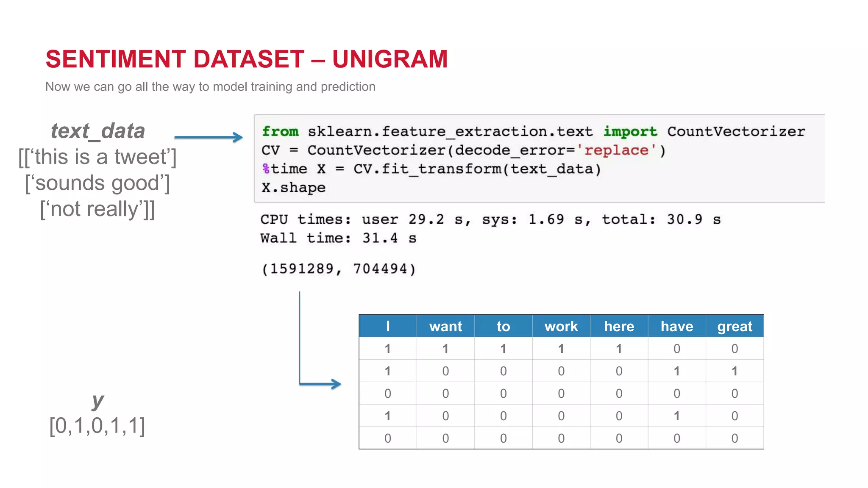Click the third-row cell under 'work'
The width and height of the screenshot is (868, 488).
(561, 394)
